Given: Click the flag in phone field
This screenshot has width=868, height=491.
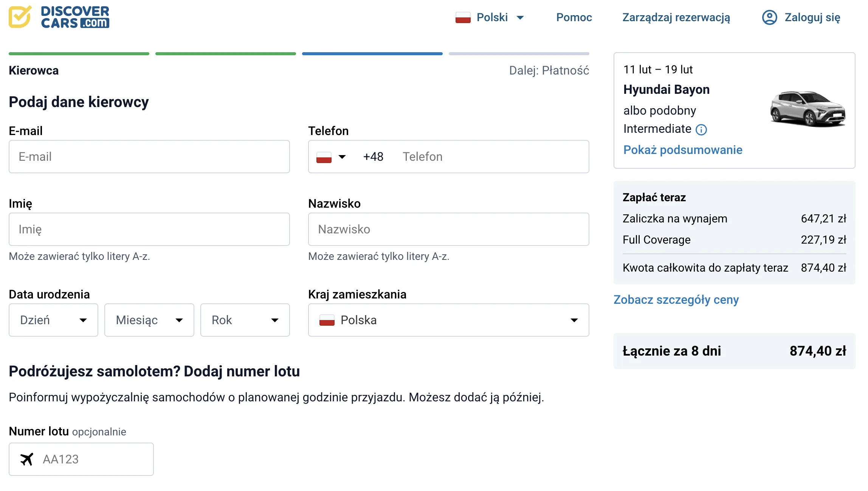Looking at the screenshot, I should tap(324, 157).
